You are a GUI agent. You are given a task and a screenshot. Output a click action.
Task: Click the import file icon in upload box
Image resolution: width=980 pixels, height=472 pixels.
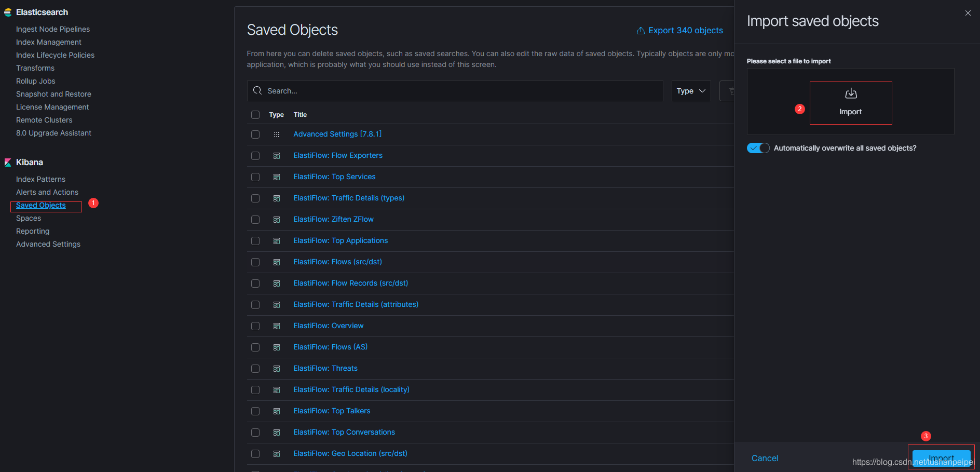click(851, 93)
